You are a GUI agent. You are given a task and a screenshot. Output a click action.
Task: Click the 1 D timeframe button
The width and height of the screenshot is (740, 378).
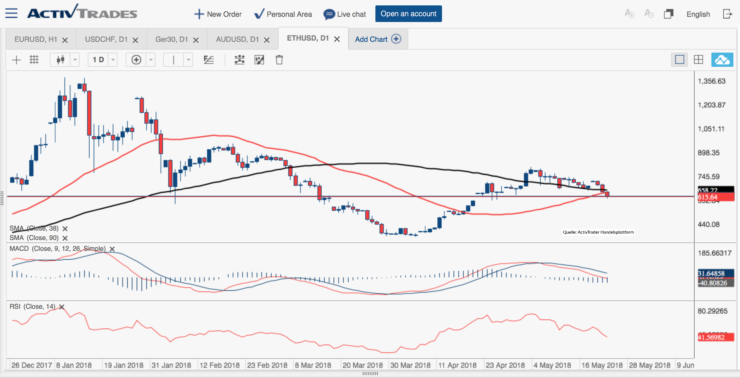[98, 60]
